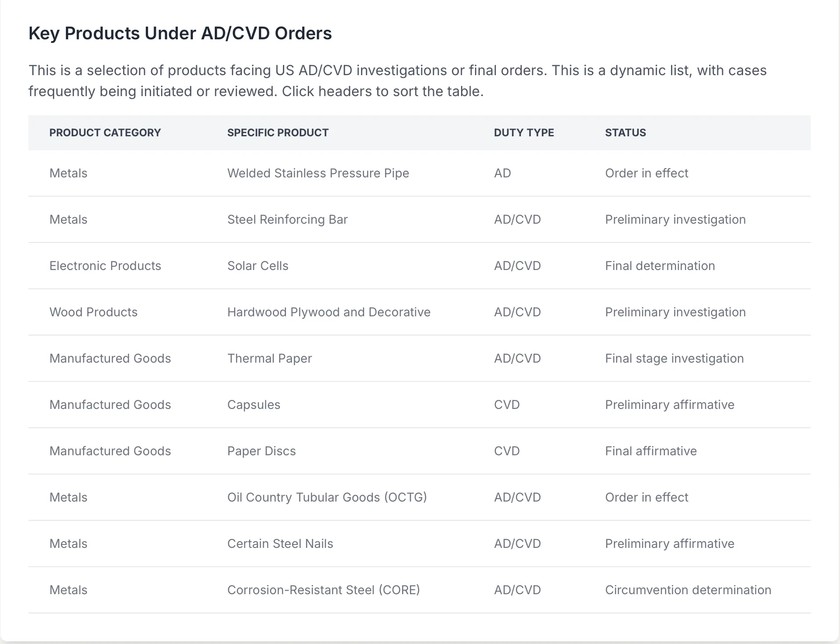Select the Electronic Products category cell
Viewport: 840px width, 644px height.
click(105, 266)
